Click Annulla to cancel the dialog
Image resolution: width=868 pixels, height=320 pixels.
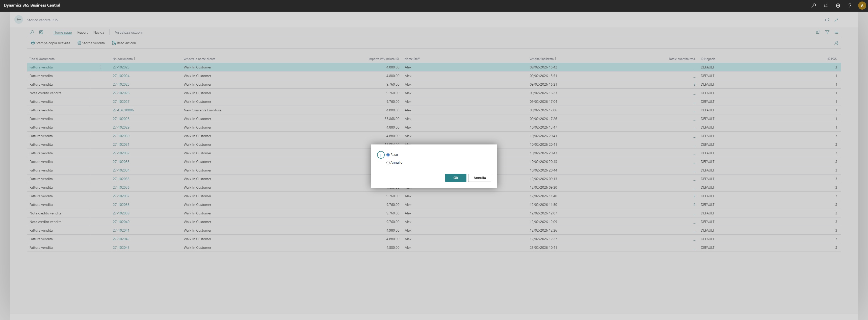(479, 178)
